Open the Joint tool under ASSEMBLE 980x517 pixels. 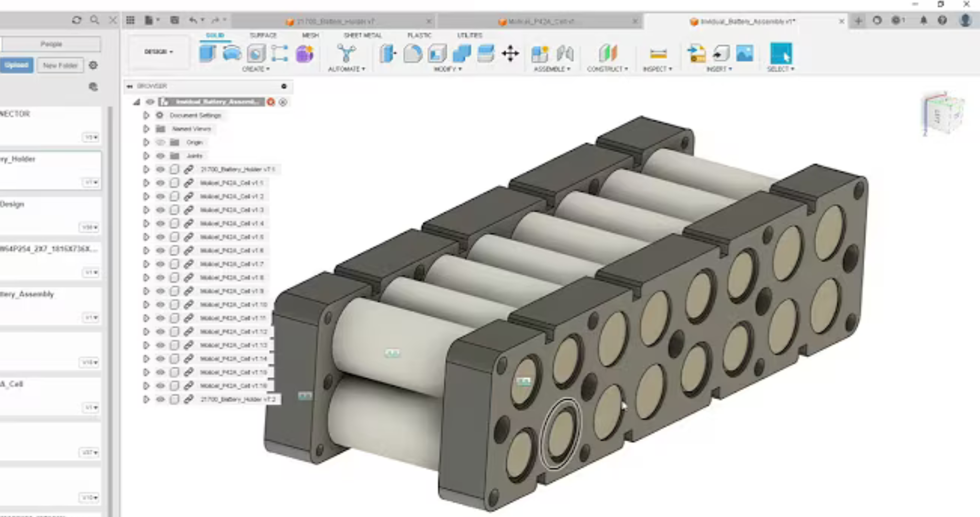pos(566,54)
